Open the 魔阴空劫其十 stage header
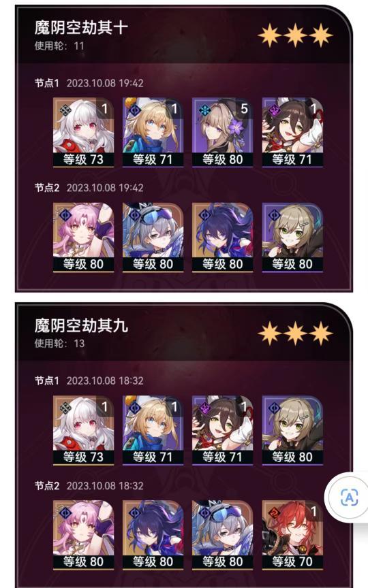368x588 pixels. click(82, 27)
